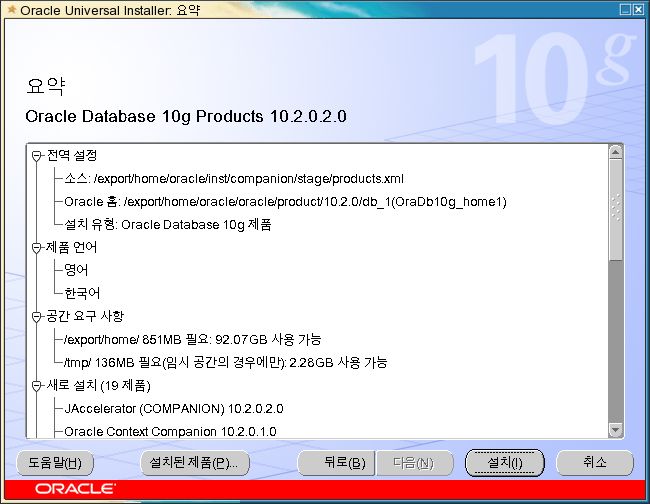This screenshot has height=504, width=650.
Task: Select the Oracle 홈 path row
Action: 285,202
